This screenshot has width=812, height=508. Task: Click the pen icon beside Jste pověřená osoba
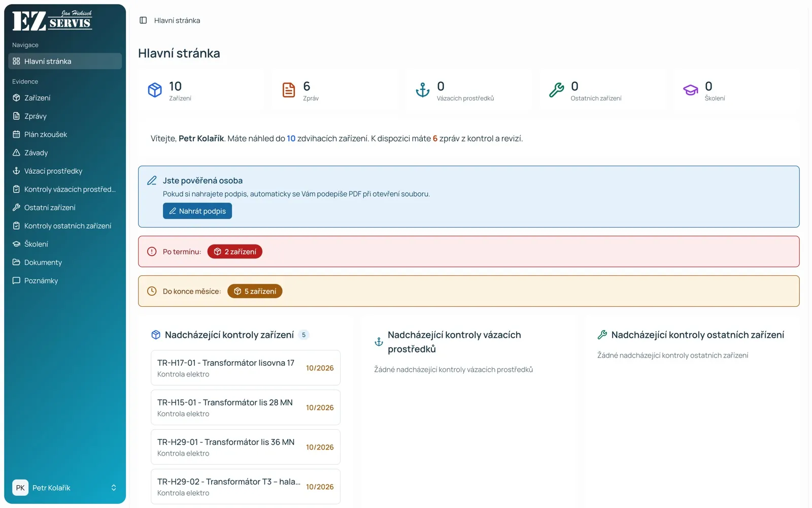pyautogui.click(x=152, y=180)
